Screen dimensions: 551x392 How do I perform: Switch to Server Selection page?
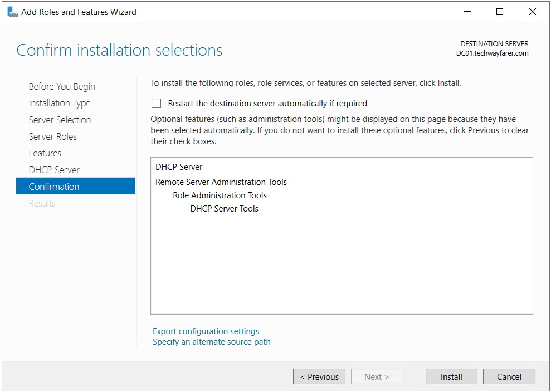[x=60, y=120]
